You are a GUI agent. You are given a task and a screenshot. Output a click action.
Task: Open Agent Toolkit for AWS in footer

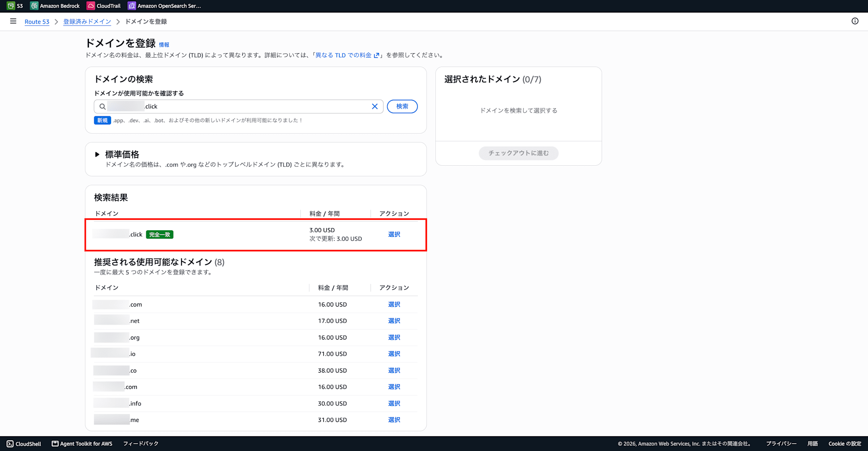point(82,444)
